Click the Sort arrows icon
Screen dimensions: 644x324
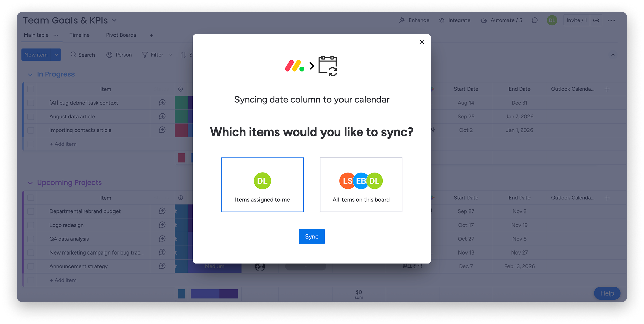tap(183, 55)
